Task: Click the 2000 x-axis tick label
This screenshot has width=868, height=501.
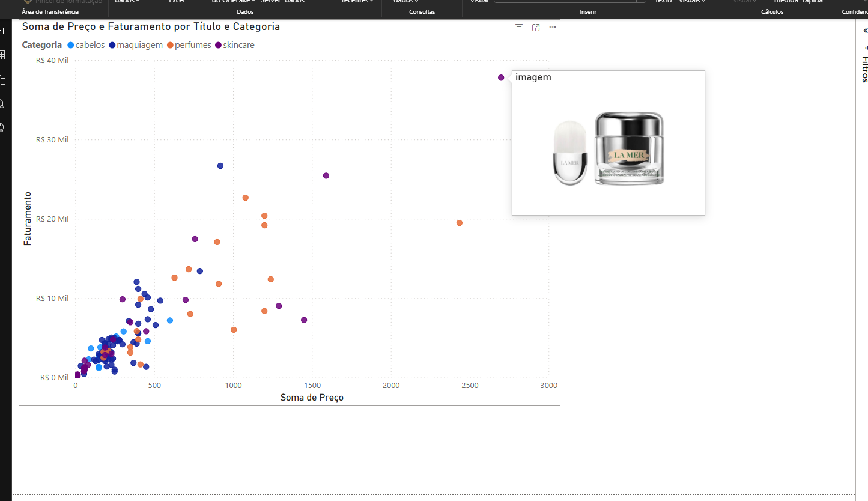Action: [x=391, y=386]
